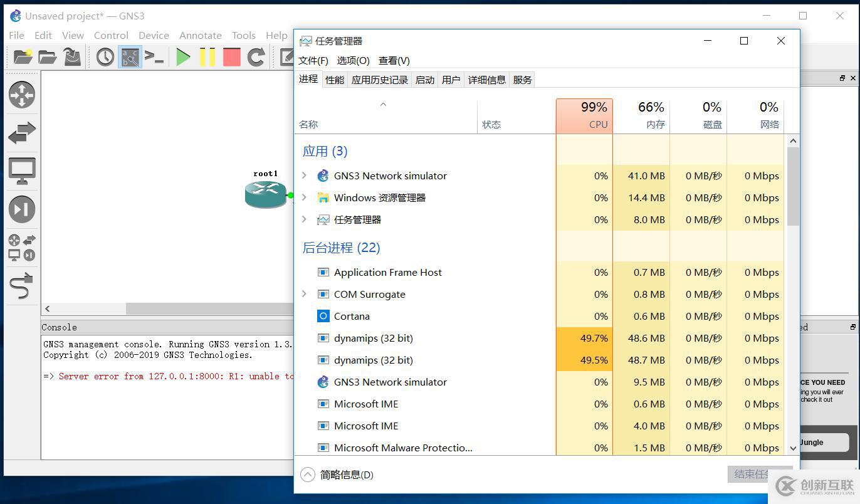Collapse details with 简略信息(D) chevron
This screenshot has width=860, height=504.
point(308,475)
